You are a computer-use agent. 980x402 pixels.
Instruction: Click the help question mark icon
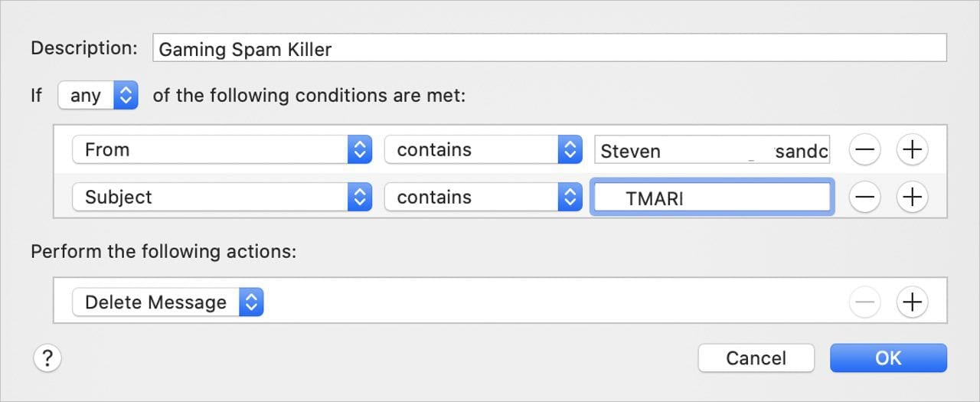pos(47,358)
